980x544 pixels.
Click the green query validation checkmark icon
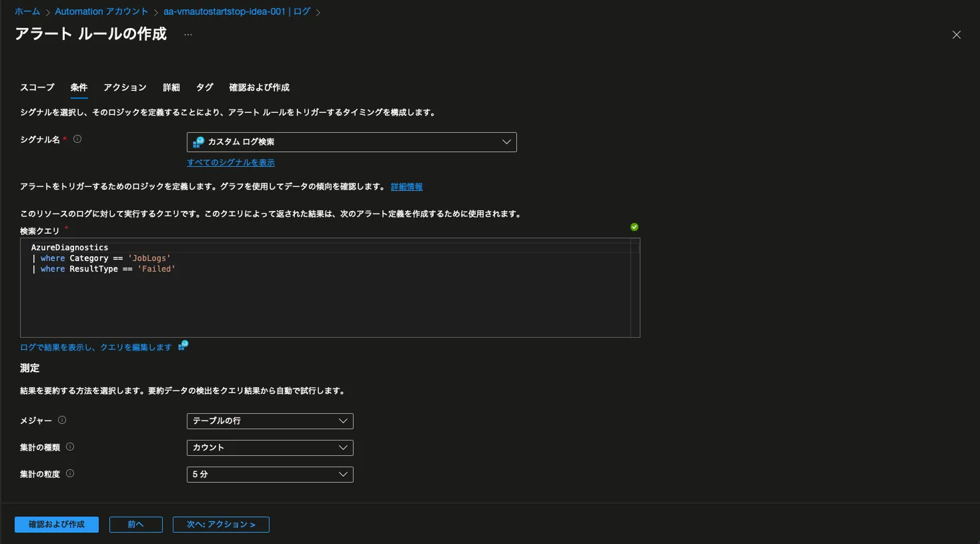point(634,227)
